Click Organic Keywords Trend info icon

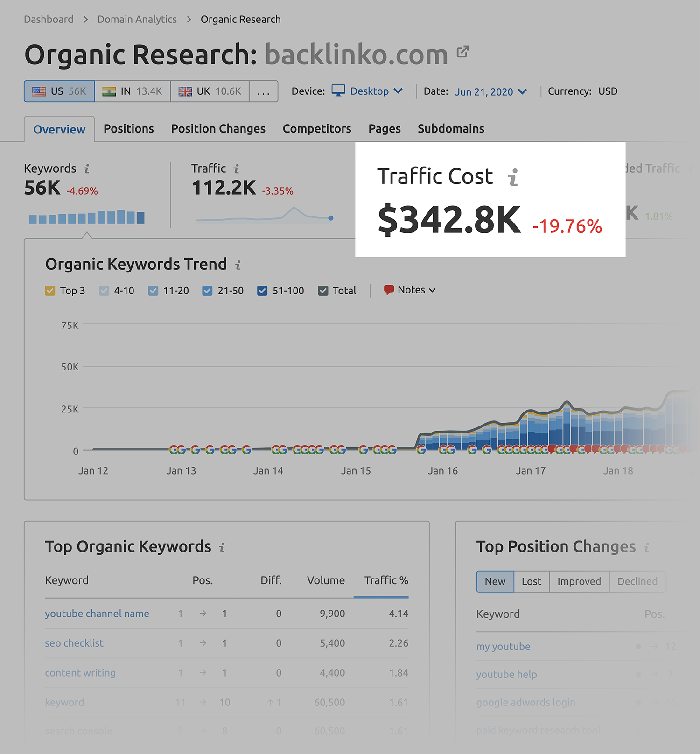pyautogui.click(x=238, y=265)
